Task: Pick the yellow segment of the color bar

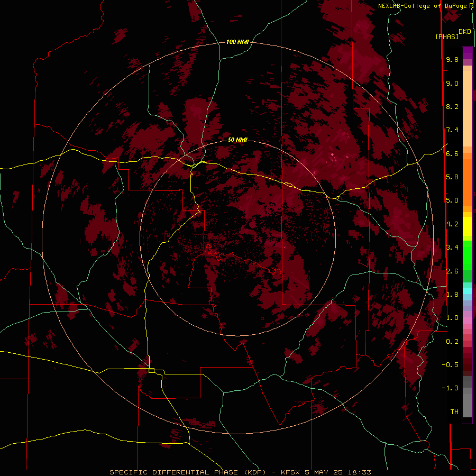Action: [467, 226]
